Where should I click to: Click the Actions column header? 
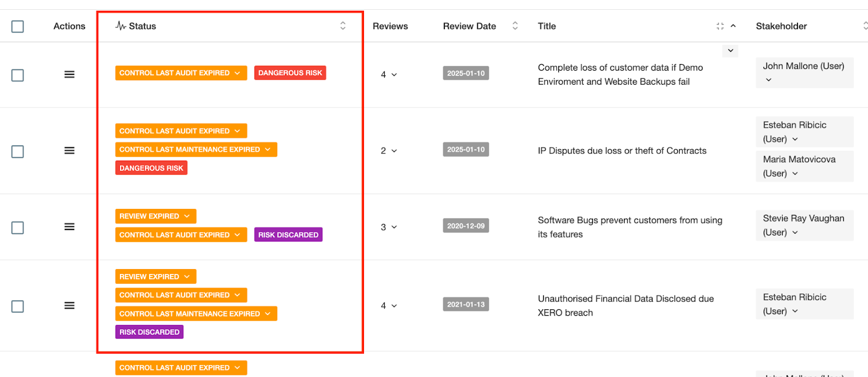pyautogui.click(x=69, y=26)
